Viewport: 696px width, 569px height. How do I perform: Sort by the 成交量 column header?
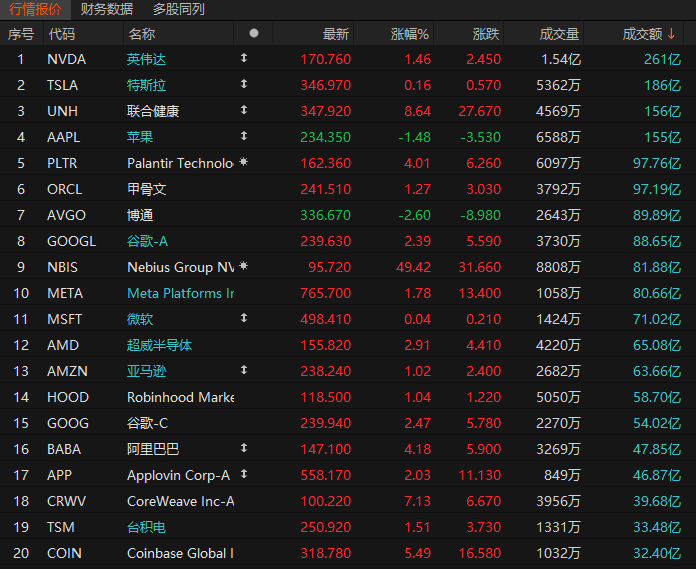559,34
